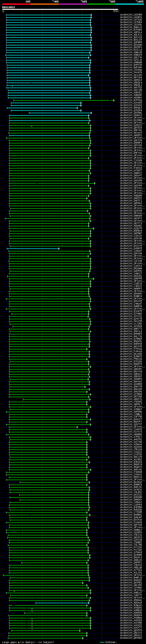Click the UniRef100_B4QSD2 label

(131, 580)
